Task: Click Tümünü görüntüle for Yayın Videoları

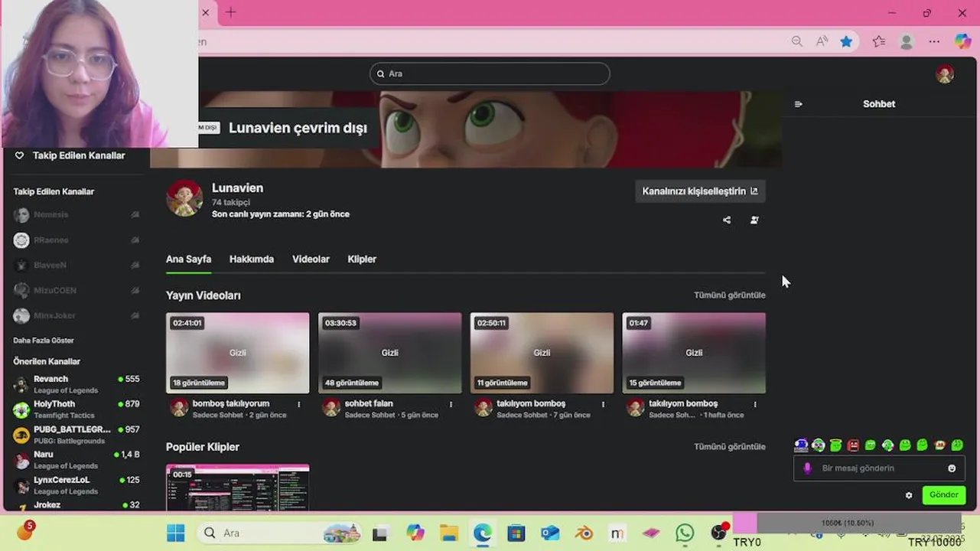Action: pos(730,295)
